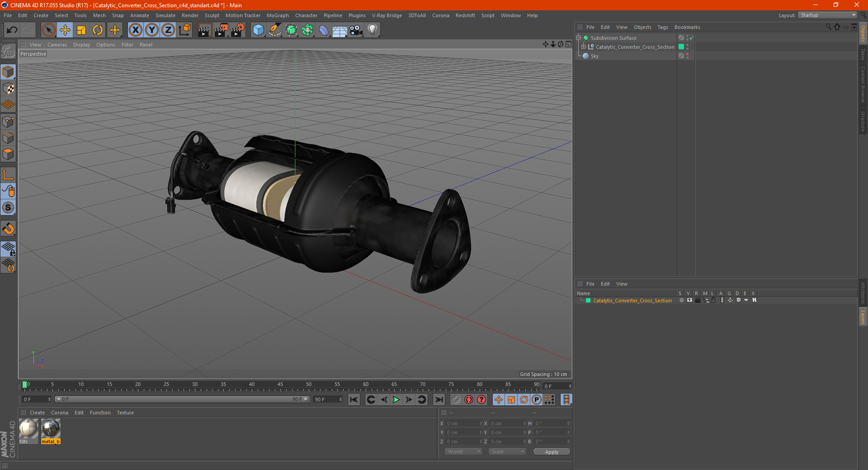
Task: Toggle Subdivision Surface enable checkmark
Action: (x=691, y=38)
